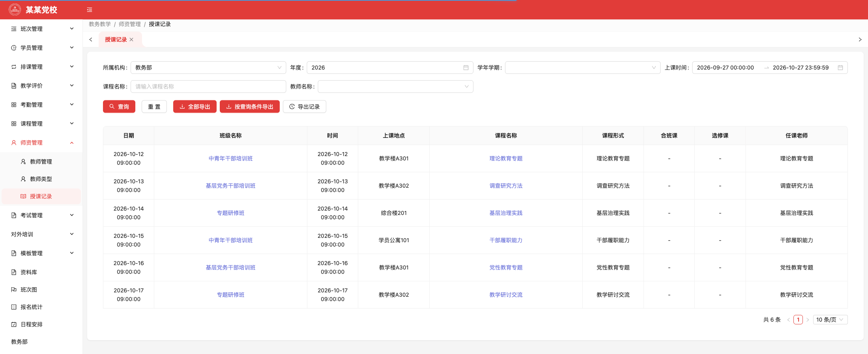Collapse sidebar with the menu fold icon

pyautogui.click(x=90, y=10)
